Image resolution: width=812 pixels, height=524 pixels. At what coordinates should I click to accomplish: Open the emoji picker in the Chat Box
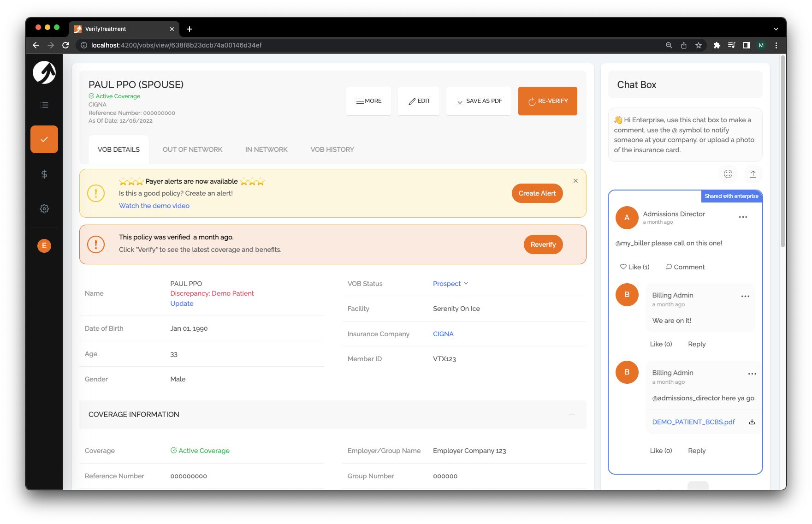click(728, 174)
